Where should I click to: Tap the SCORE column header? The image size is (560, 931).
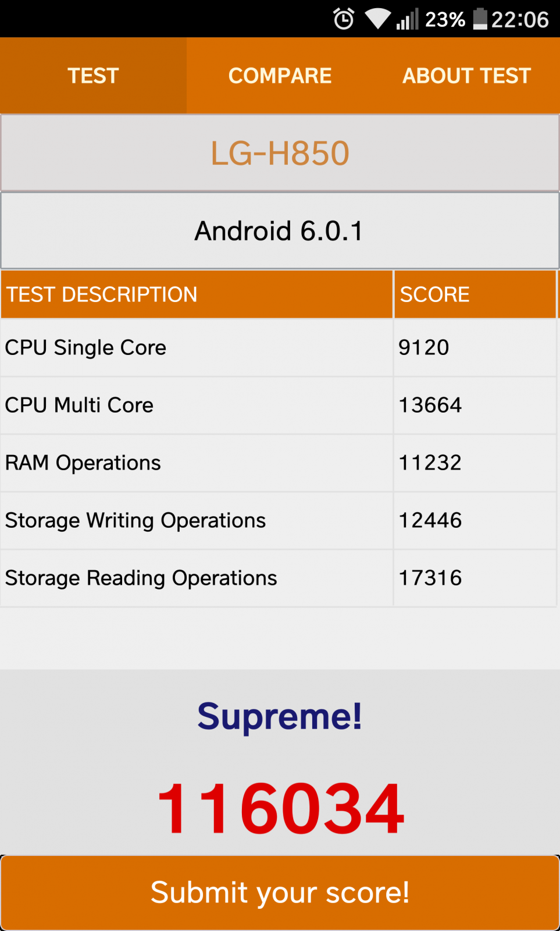[x=475, y=294]
